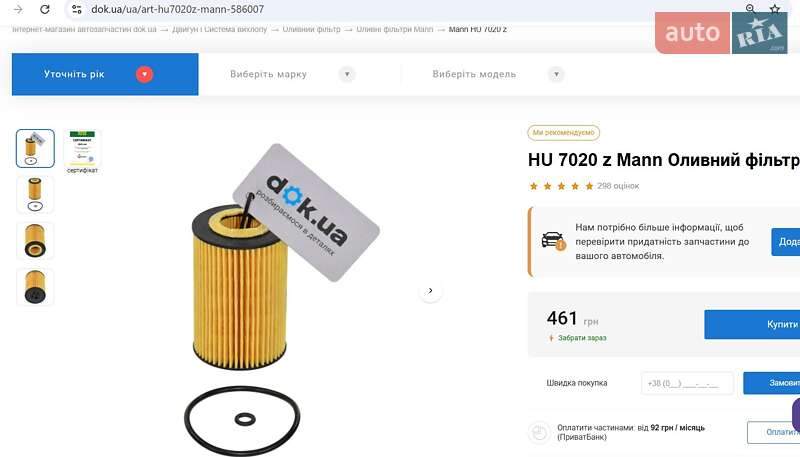Click the Купити button
This screenshot has height=457, width=800.
coord(752,324)
